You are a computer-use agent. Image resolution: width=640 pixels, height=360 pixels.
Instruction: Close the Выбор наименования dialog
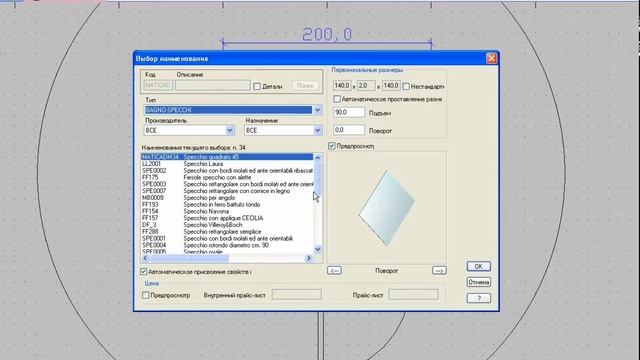coord(491,58)
